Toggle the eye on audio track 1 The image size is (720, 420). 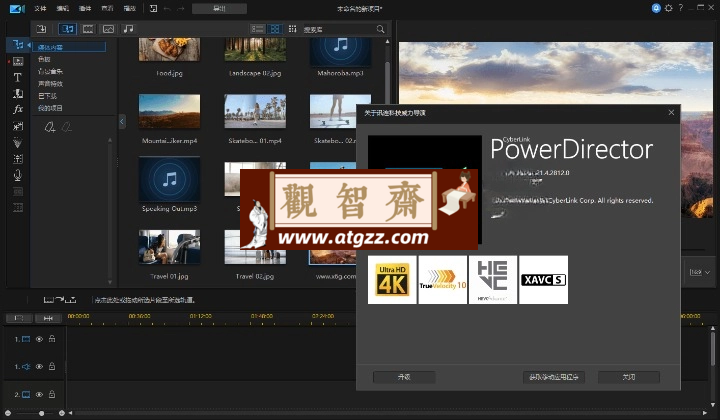click(39, 367)
